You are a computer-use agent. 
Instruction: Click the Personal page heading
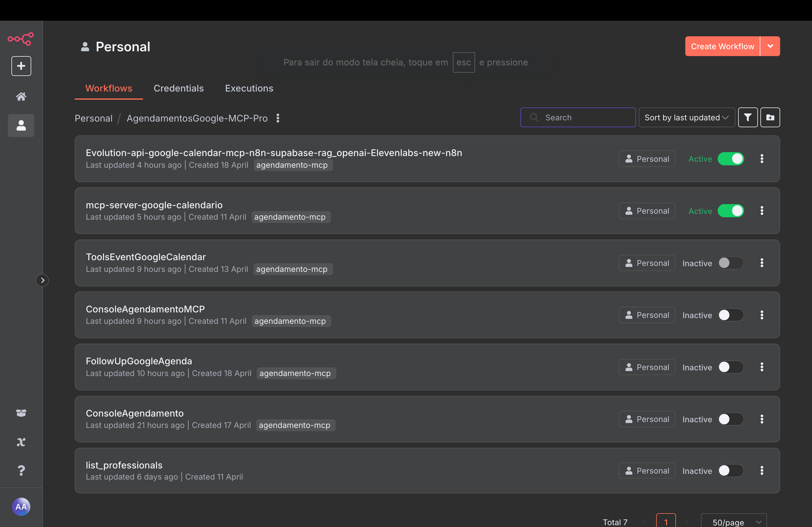point(123,47)
